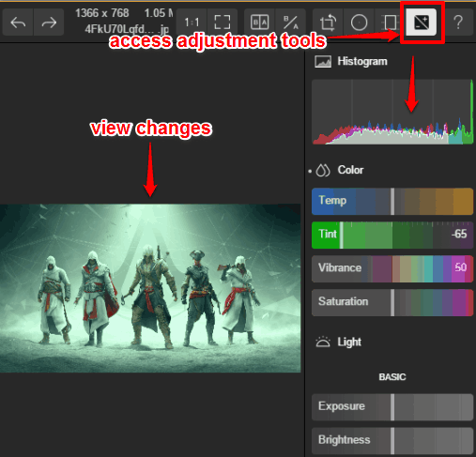Open the circular vignette tool
This screenshot has width=476, height=457.
pos(359,23)
